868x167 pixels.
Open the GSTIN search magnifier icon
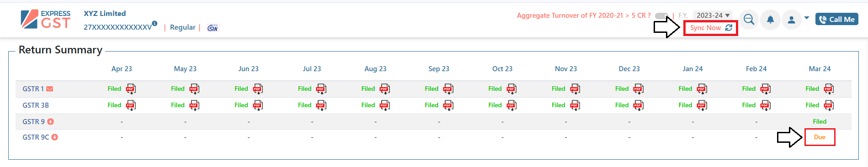(x=749, y=20)
